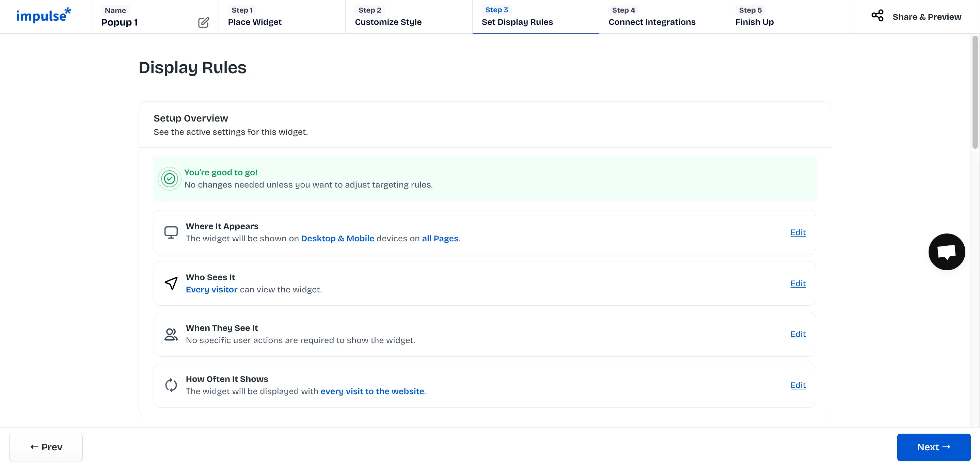The image size is (980, 467).
Task: Click the green checkmark success icon
Action: (169, 178)
